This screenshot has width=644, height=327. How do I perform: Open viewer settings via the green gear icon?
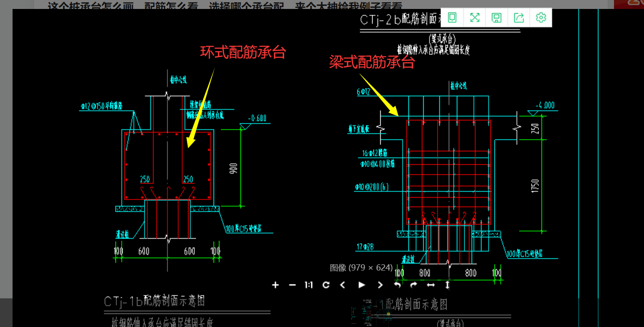pos(541,17)
